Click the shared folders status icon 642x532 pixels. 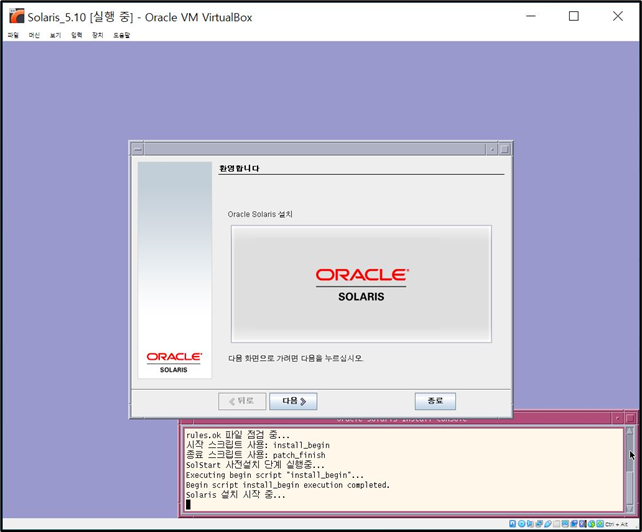click(x=556, y=524)
